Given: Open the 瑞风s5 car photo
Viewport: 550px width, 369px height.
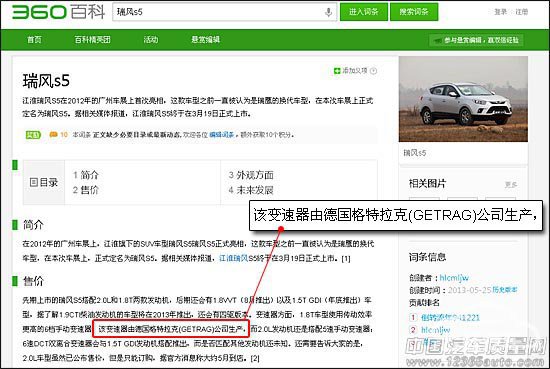Looking at the screenshot, I should click(x=463, y=99).
